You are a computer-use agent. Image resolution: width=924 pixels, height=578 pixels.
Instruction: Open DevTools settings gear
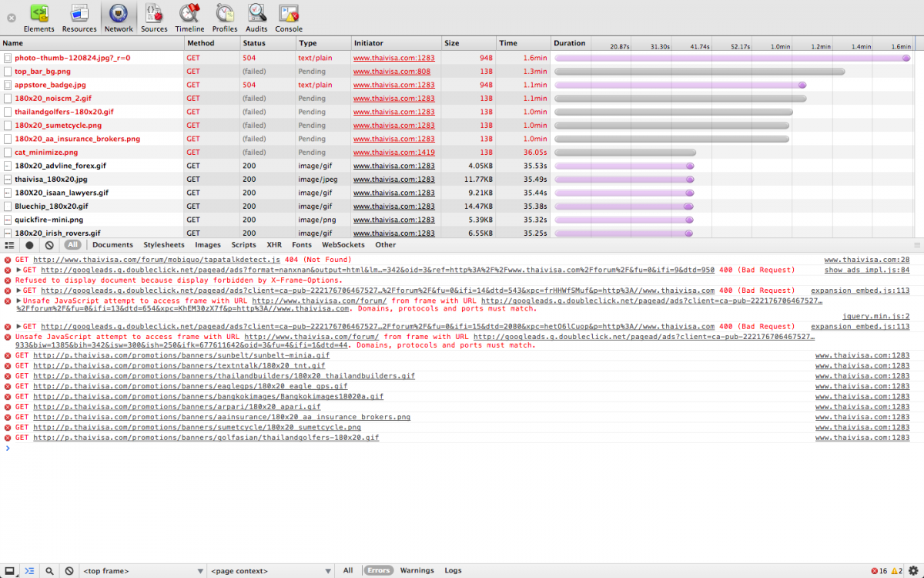point(913,571)
